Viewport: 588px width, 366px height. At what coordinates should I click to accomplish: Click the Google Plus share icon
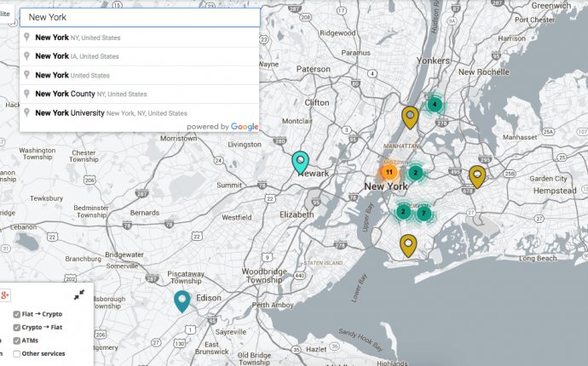click(5, 295)
